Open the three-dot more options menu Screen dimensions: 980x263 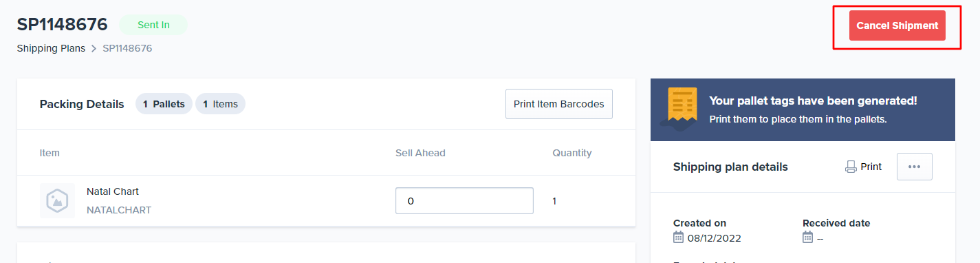coord(914,167)
